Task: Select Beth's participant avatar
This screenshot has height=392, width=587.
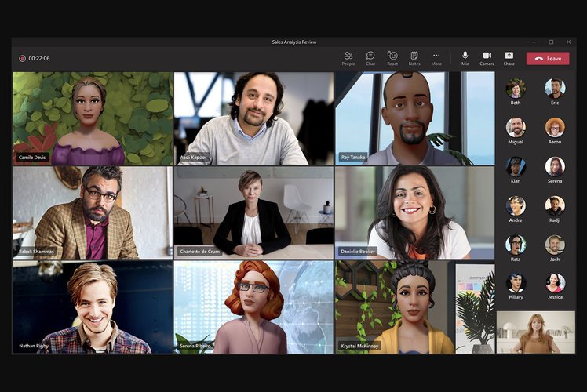Action: [x=516, y=89]
